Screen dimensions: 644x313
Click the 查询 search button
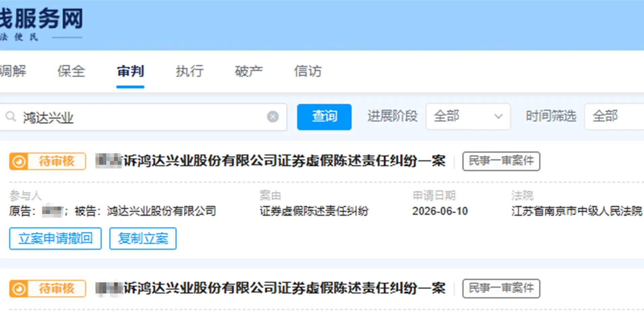(324, 117)
